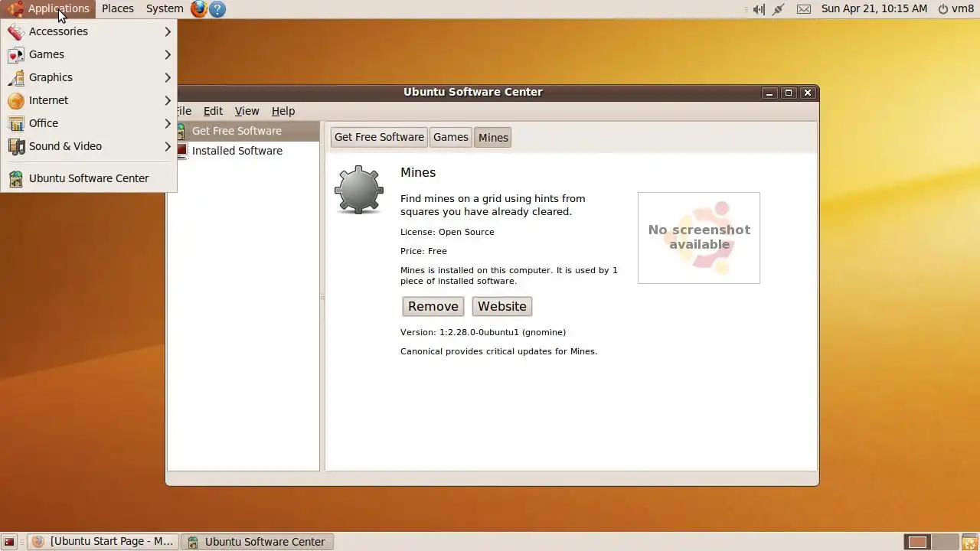The image size is (980, 551).
Task: Click the Games cards icon in the menu
Action: (x=16, y=54)
